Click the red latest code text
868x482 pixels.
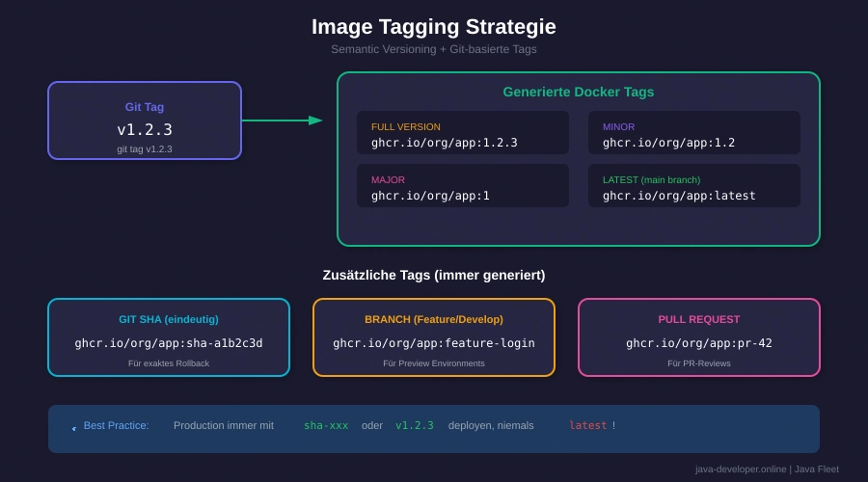(588, 425)
